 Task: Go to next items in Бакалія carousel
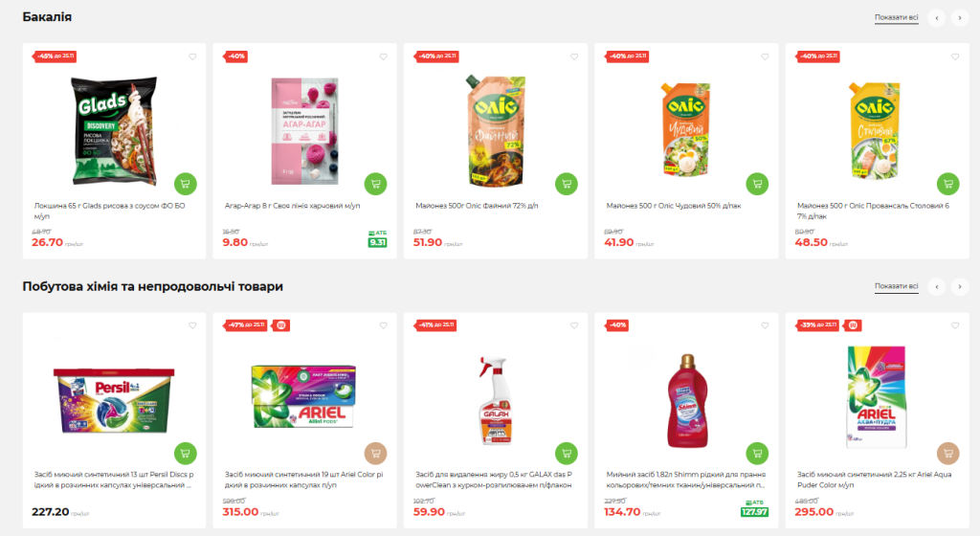pos(960,17)
